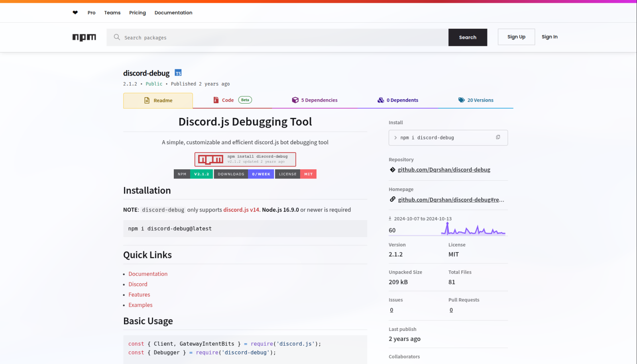
Task: Click the Readme file icon
Action: 147,100
